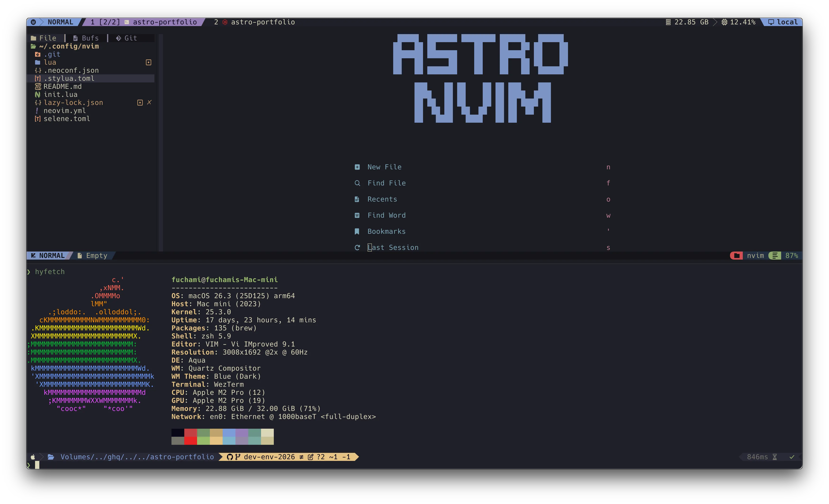Click the pencil edit icon in git prompt

coord(311,457)
